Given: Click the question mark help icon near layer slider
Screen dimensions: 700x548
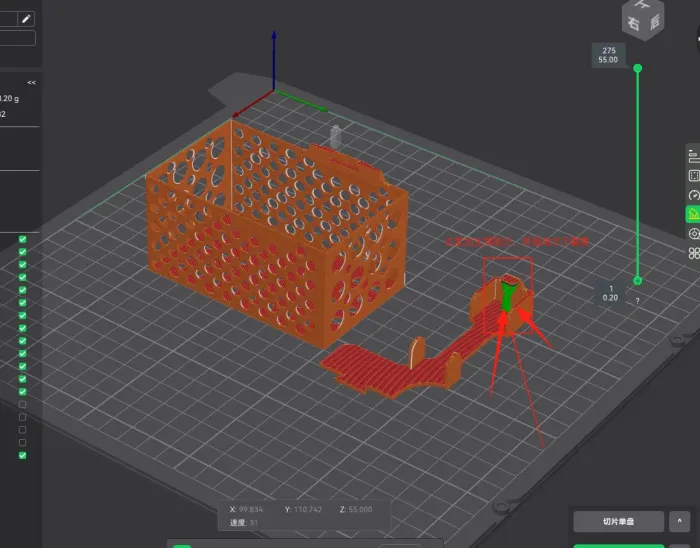Looking at the screenshot, I should (x=637, y=300).
